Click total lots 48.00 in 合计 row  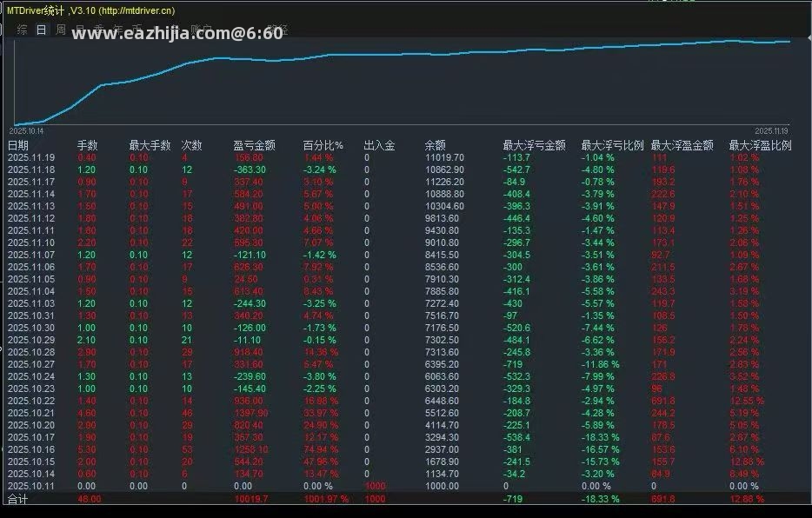pos(89,499)
